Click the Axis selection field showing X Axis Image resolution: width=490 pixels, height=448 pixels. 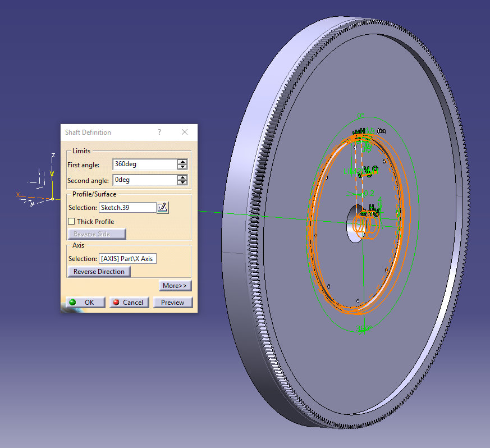pos(128,258)
